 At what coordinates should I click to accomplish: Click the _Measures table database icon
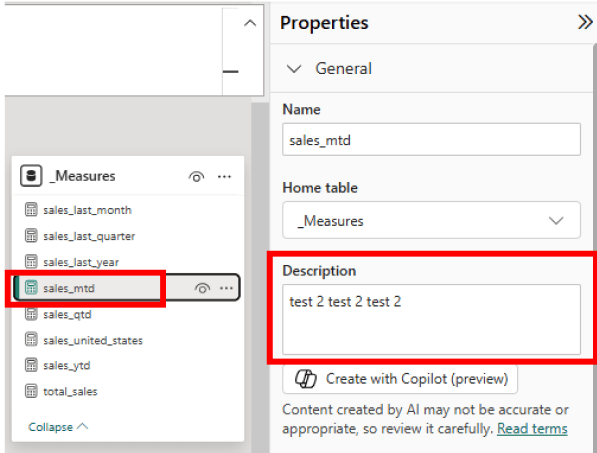[x=31, y=176]
